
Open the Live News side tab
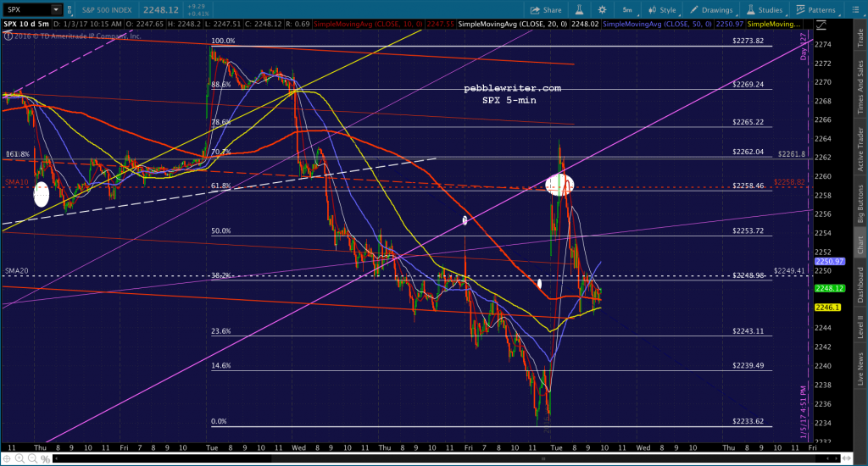861,369
